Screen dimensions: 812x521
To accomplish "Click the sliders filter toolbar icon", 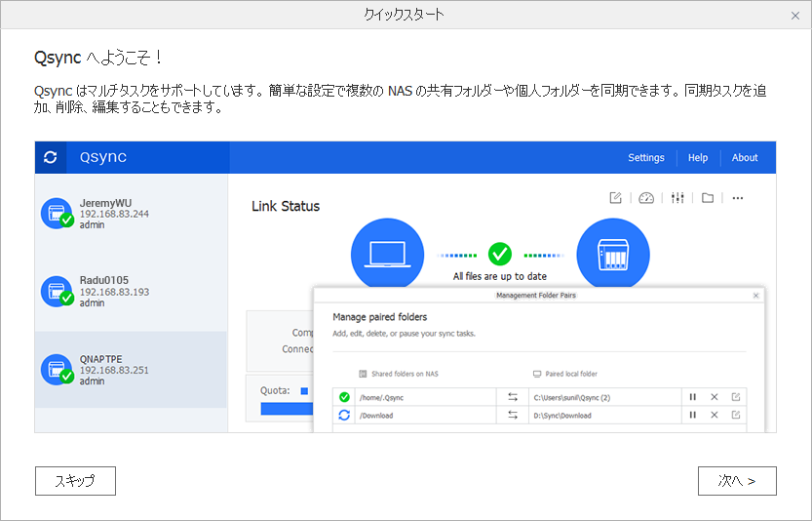I will click(677, 197).
